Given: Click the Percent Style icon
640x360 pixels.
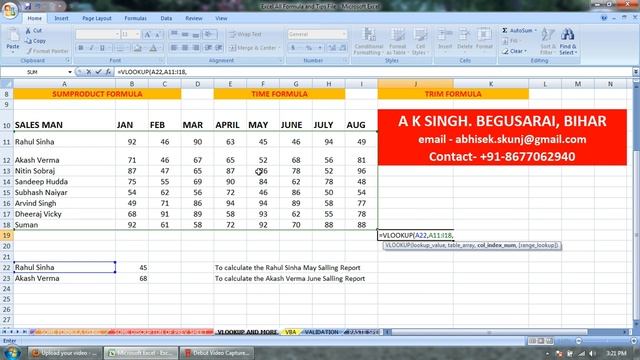Looking at the screenshot, I should pyautogui.click(x=309, y=48).
